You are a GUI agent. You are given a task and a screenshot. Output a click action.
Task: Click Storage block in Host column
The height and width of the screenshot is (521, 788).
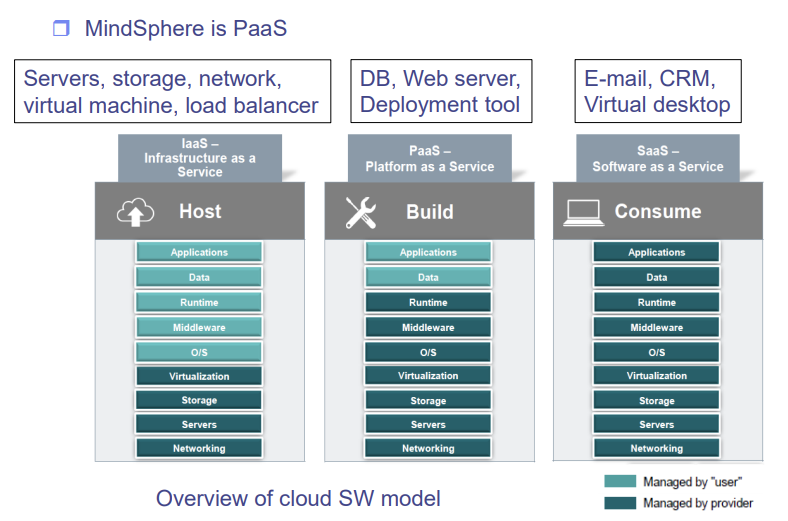click(199, 400)
